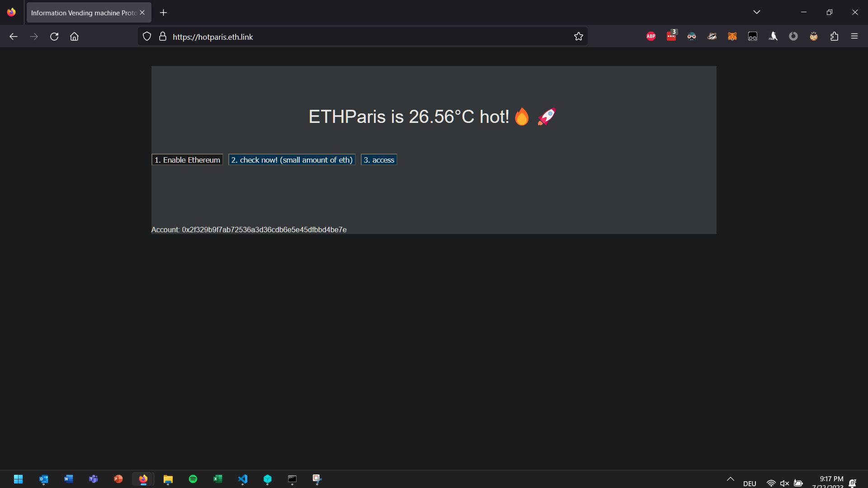The height and width of the screenshot is (488, 868).
Task: Open the Privacy Badger extension
Action: 712,37
